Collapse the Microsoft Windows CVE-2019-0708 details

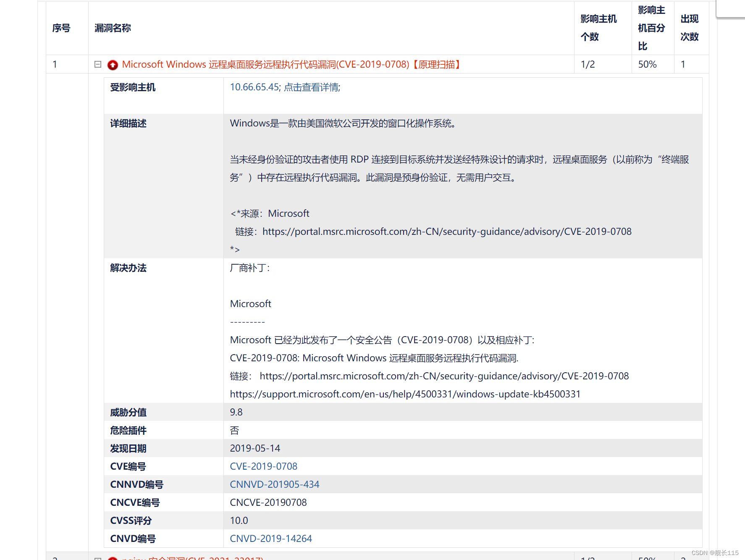[97, 64]
